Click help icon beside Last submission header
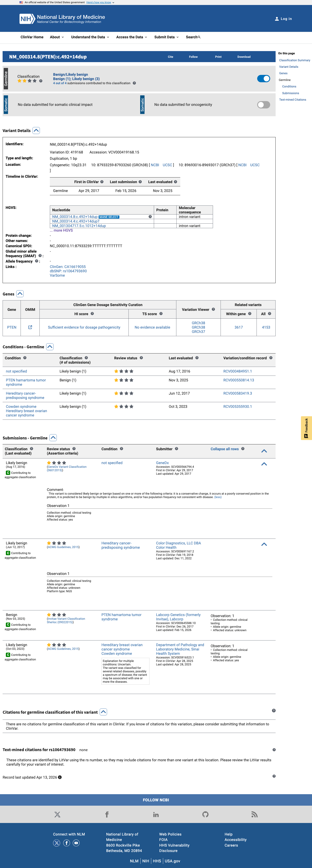Viewport: 312px width, 868px height. 140,182
